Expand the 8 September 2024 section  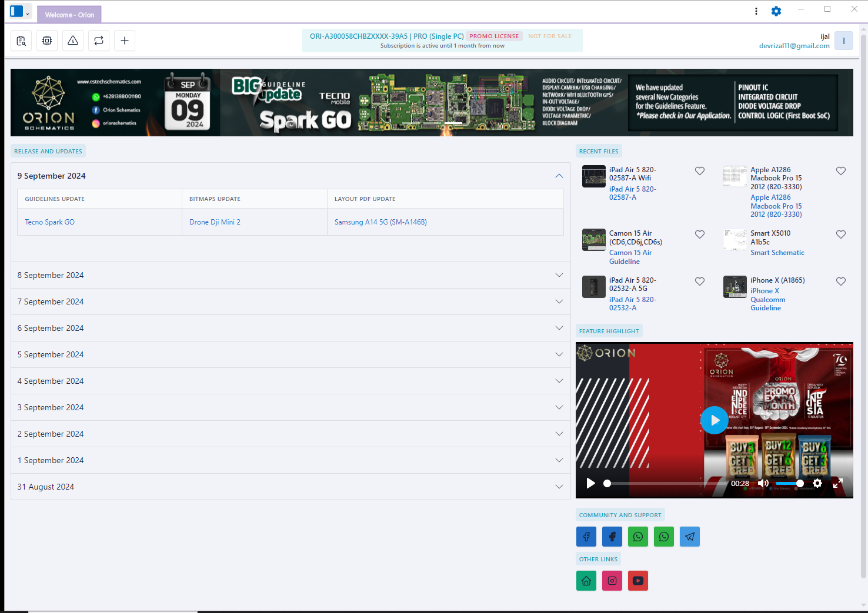tap(291, 275)
